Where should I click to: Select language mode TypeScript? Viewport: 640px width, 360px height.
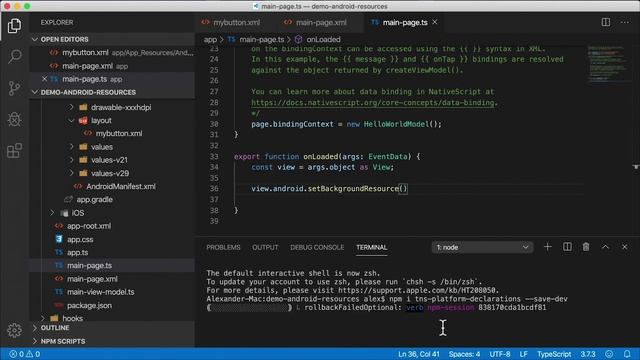click(x=554, y=354)
